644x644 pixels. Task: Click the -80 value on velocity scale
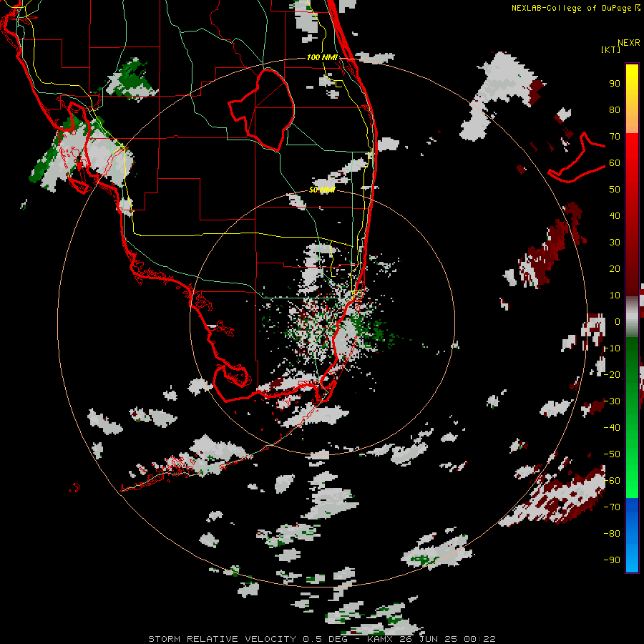click(x=612, y=534)
